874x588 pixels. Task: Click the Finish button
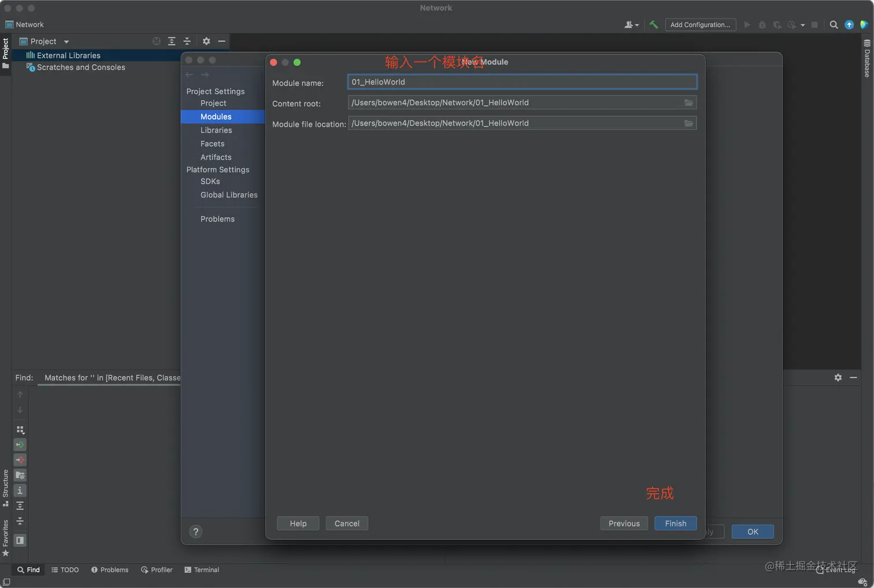click(x=676, y=523)
